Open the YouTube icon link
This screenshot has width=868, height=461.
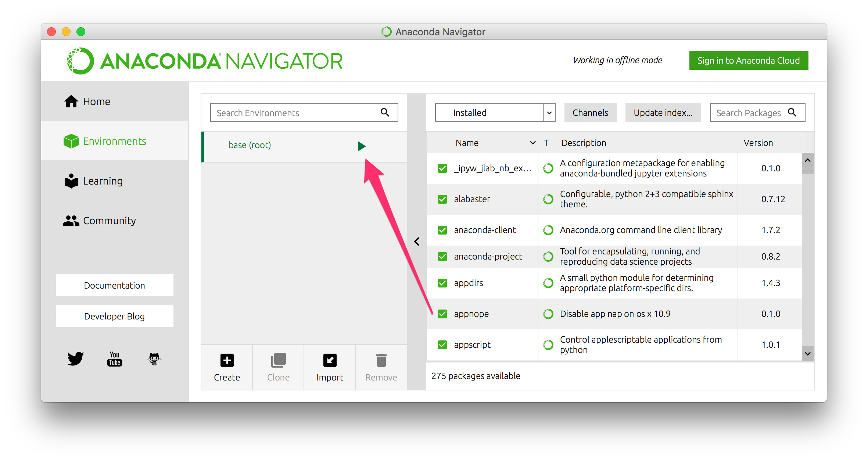(115, 358)
